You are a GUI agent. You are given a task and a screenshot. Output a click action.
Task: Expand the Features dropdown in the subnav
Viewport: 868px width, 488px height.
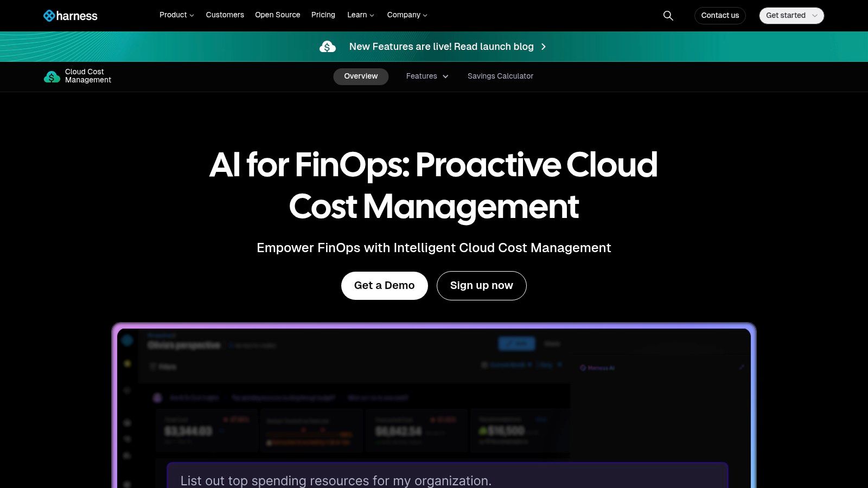click(427, 76)
